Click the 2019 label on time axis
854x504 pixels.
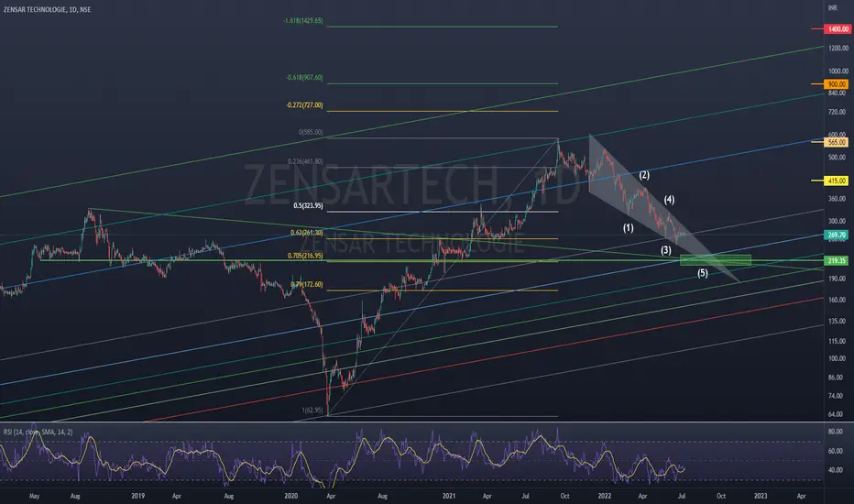[137, 497]
